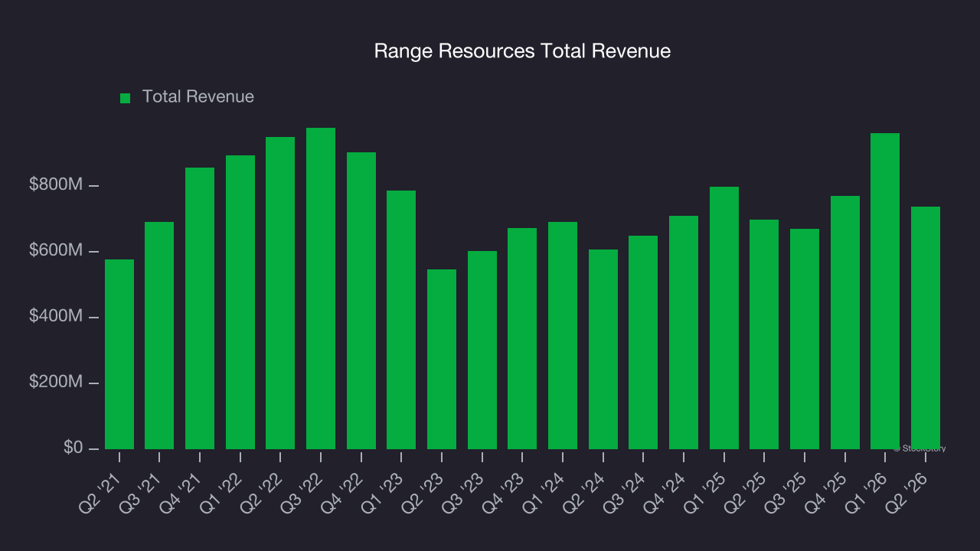Select the Q1 '24 revenue bar
980x551 pixels.
563,335
